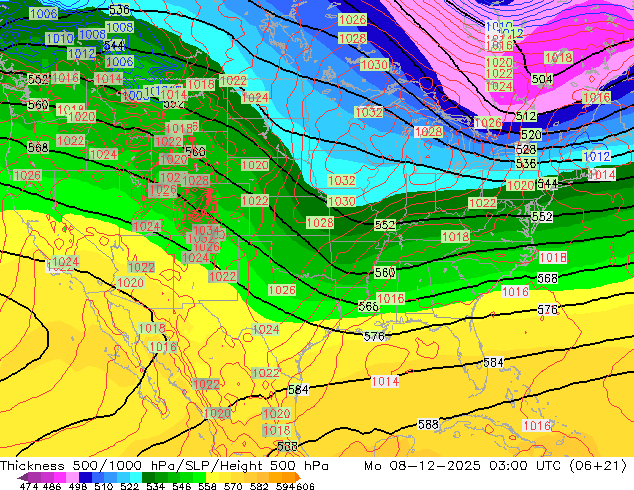Click the 528 height contour label
The image size is (634, 490).
(x=526, y=149)
